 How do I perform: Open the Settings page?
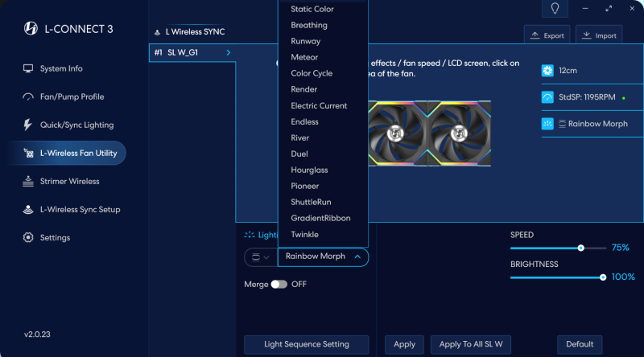tap(55, 237)
